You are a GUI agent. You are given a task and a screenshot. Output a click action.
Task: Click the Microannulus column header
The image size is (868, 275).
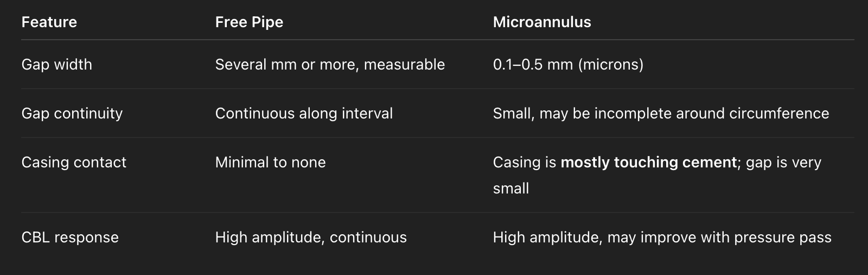tap(541, 22)
